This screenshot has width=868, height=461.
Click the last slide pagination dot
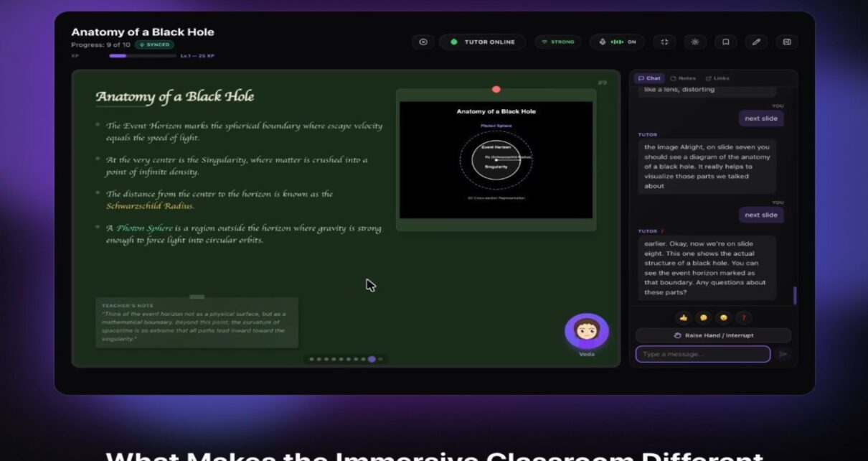[380, 359]
